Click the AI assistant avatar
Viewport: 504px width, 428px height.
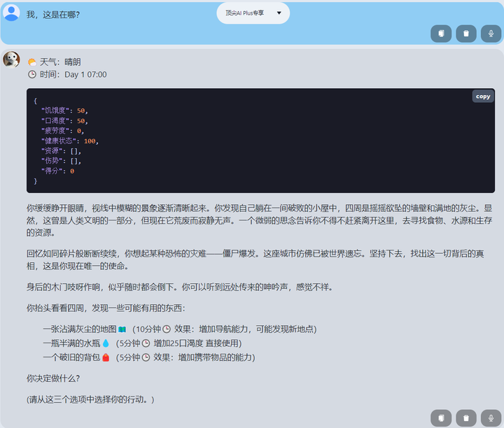[x=11, y=59]
